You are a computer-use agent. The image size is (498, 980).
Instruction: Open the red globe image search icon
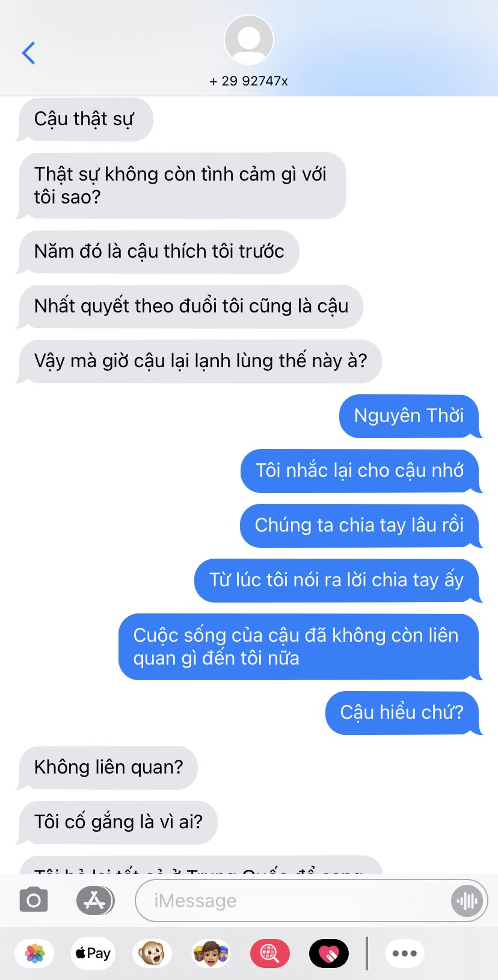click(270, 954)
